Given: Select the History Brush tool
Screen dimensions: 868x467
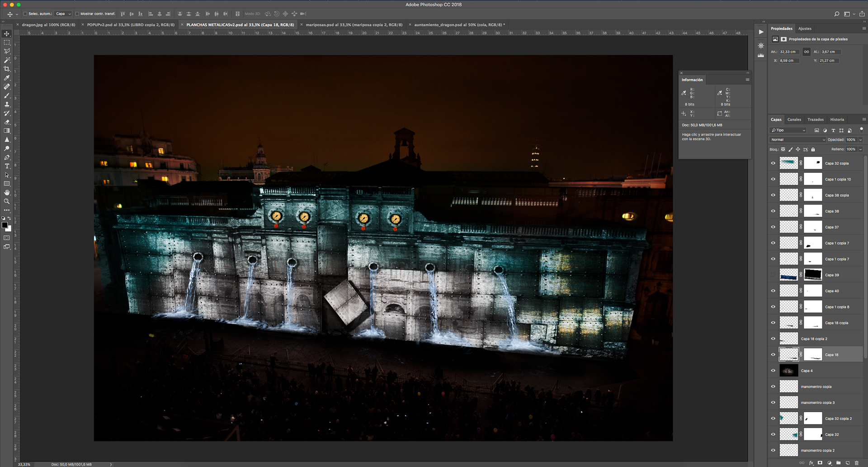Looking at the screenshot, I should tap(7, 113).
